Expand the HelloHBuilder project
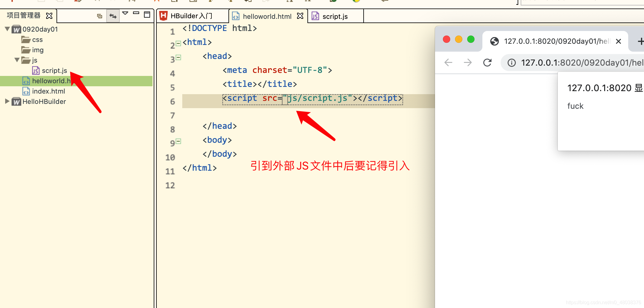 click(7, 101)
